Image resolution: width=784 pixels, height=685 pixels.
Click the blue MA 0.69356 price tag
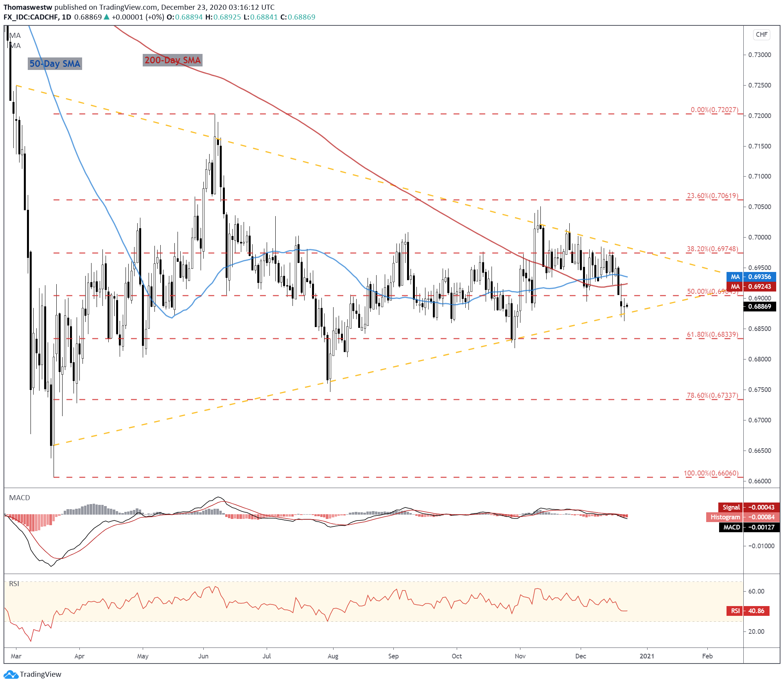[751, 277]
